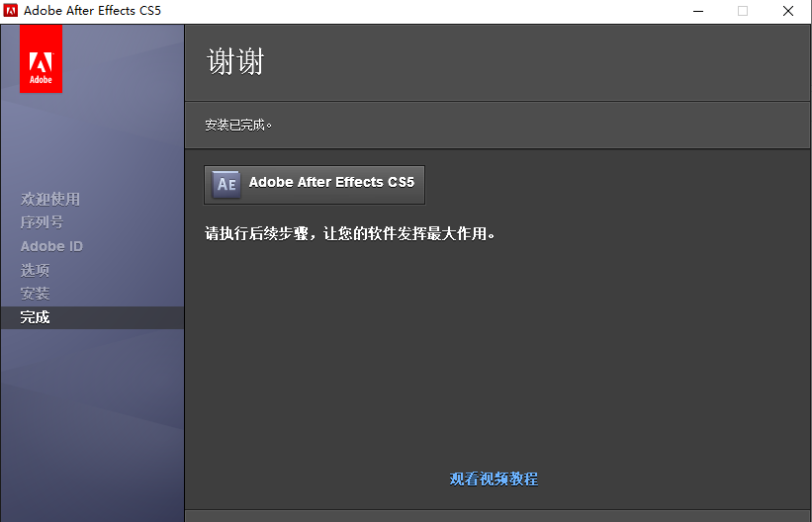Click the AE icon on product button
This screenshot has height=522, width=812.
[226, 184]
